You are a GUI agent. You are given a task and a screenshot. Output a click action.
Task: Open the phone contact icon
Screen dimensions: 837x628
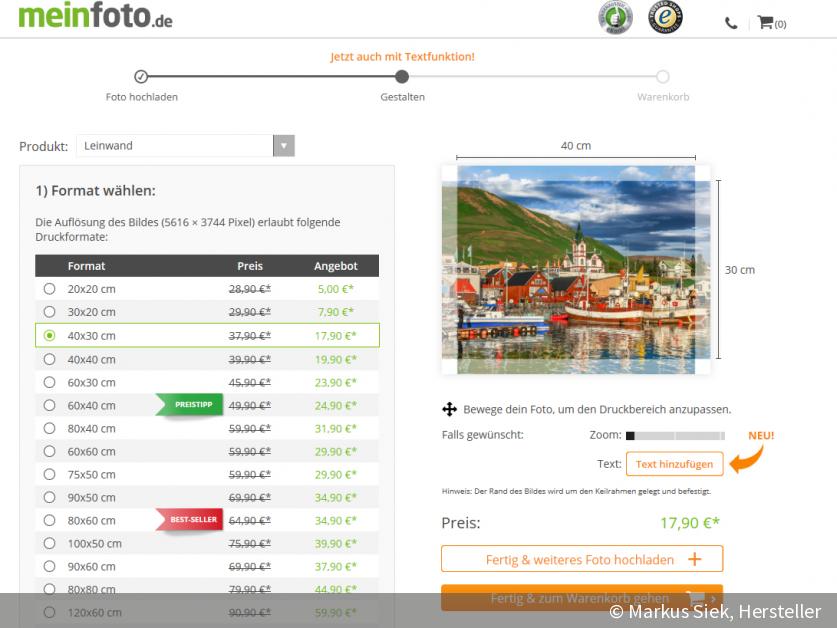click(x=731, y=23)
